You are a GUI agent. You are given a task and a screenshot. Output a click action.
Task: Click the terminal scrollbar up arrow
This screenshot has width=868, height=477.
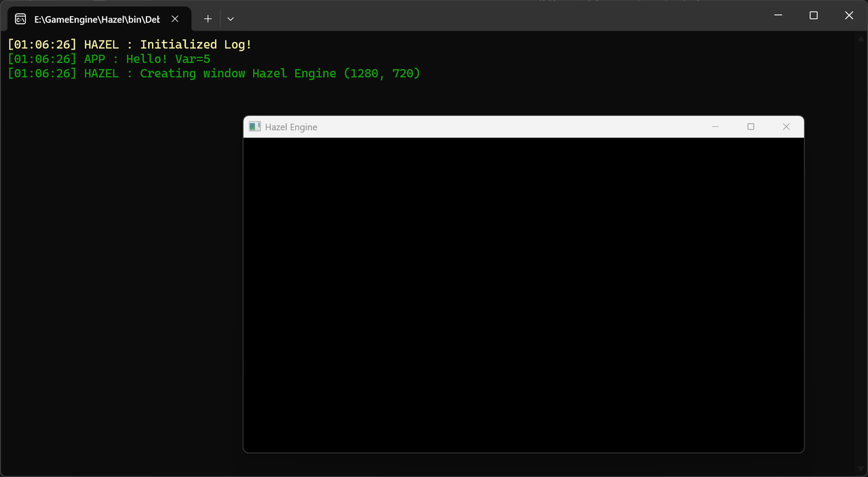click(x=863, y=37)
